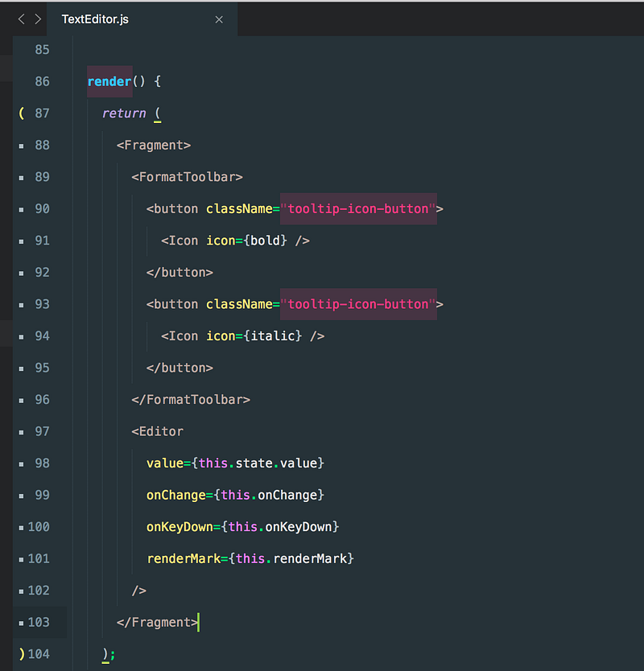
Task: Switch to the TextEditor.js tab
Action: click(x=95, y=19)
